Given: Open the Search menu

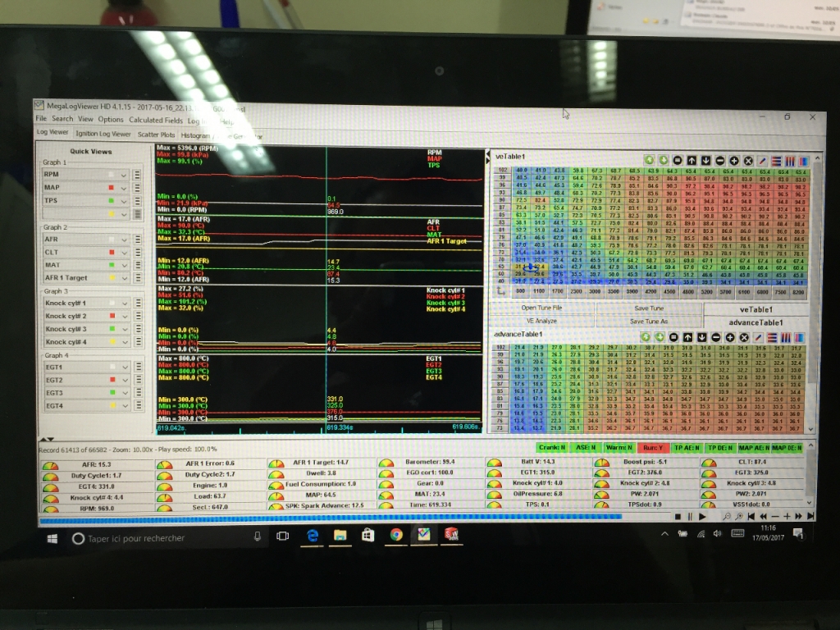Looking at the screenshot, I should (62, 118).
